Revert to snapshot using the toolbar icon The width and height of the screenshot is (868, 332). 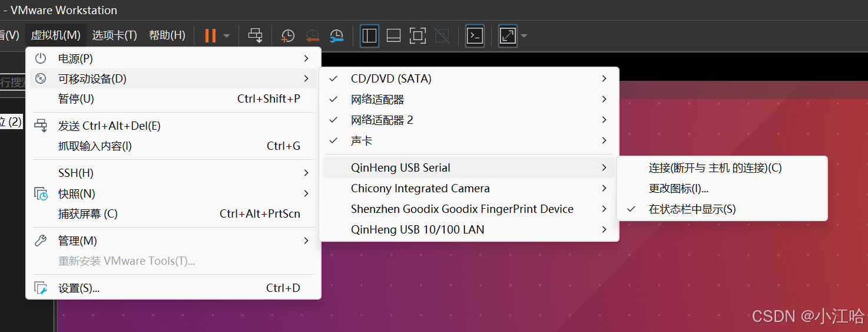pyautogui.click(x=312, y=36)
